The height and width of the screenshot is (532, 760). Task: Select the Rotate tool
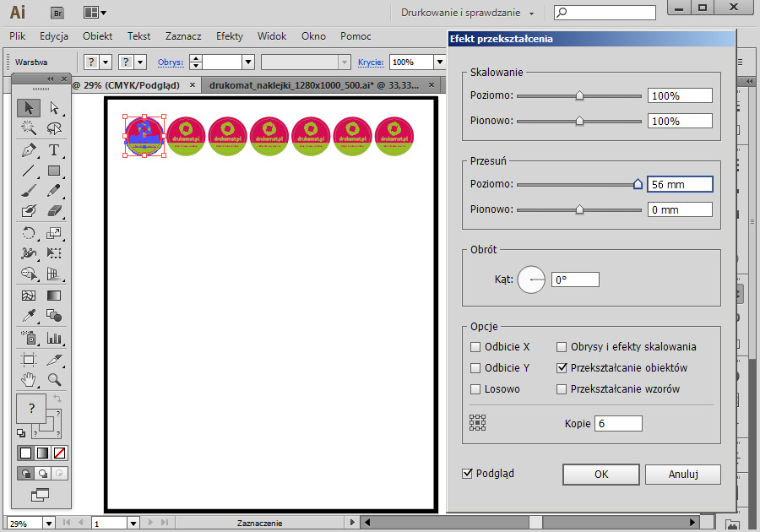click(29, 233)
